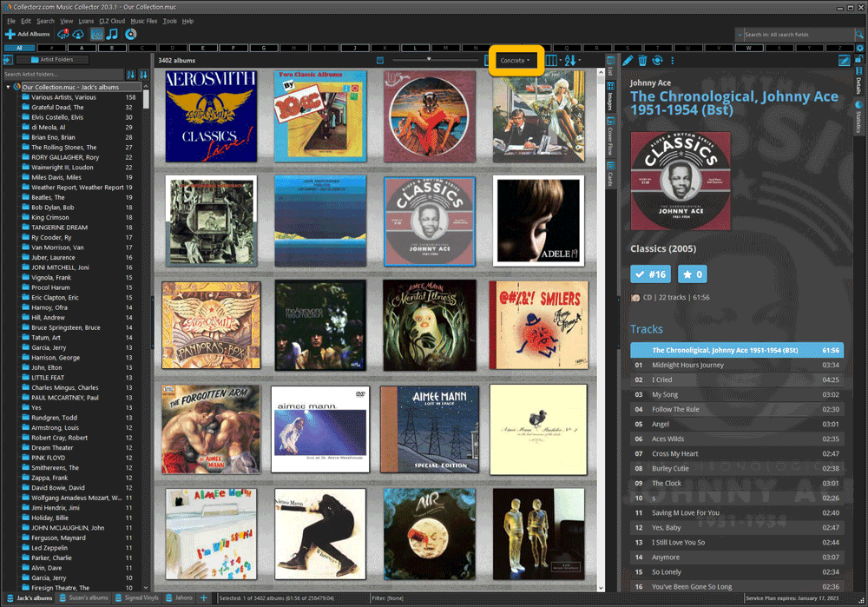Switch to the Cover Flow side tab
This screenshot has width=868, height=607.
pos(610,136)
